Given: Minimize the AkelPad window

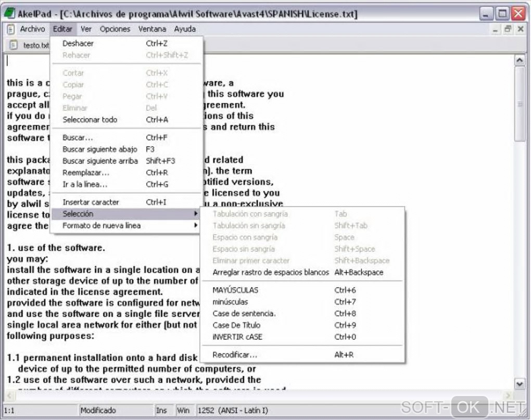Looking at the screenshot, I should click(x=486, y=14).
